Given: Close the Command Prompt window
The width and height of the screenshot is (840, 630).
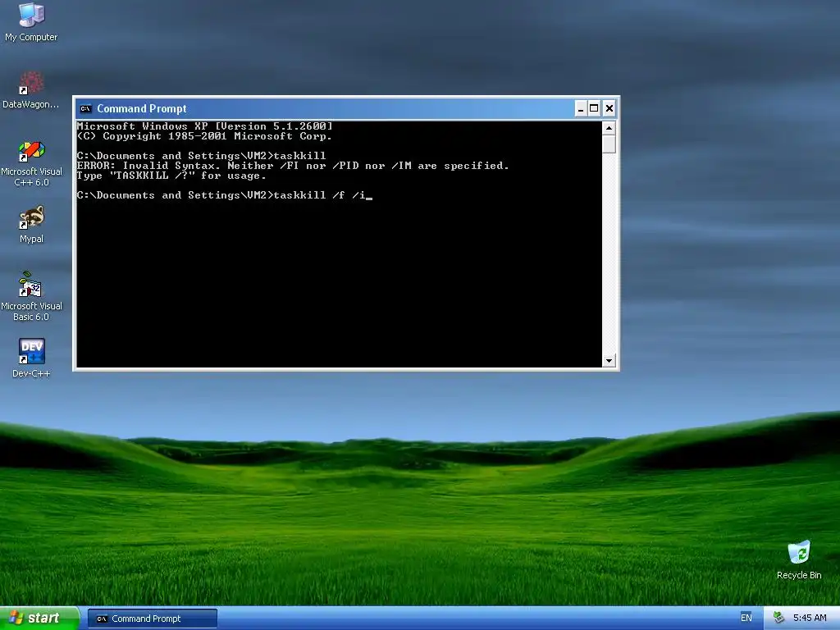Looking at the screenshot, I should (x=609, y=109).
